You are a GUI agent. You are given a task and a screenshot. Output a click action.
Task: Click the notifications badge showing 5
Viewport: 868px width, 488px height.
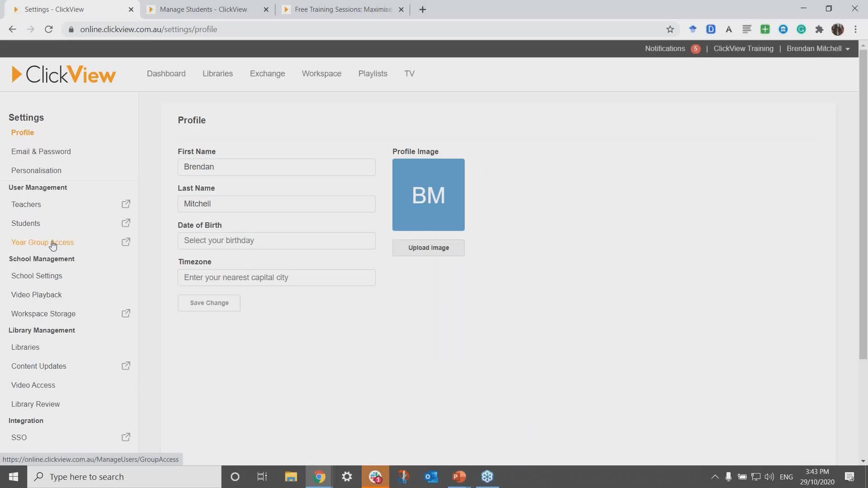696,49
